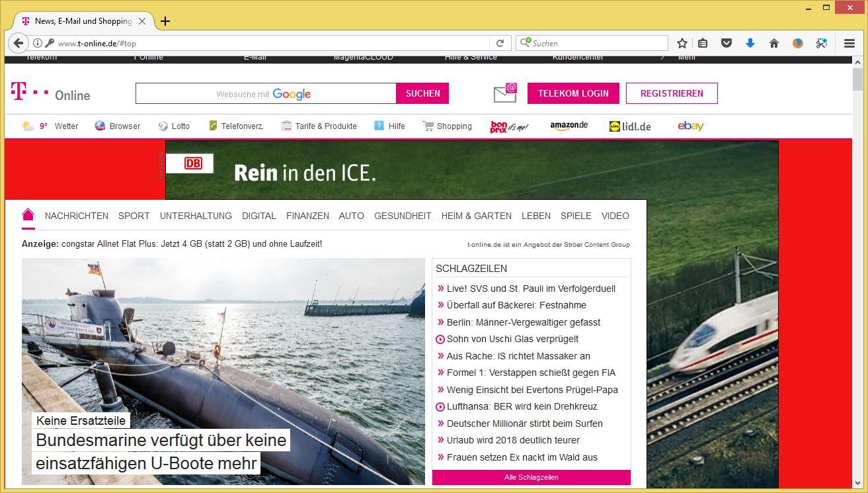The height and width of the screenshot is (493, 868).
Task: Click the Browser globe icon
Action: click(100, 126)
